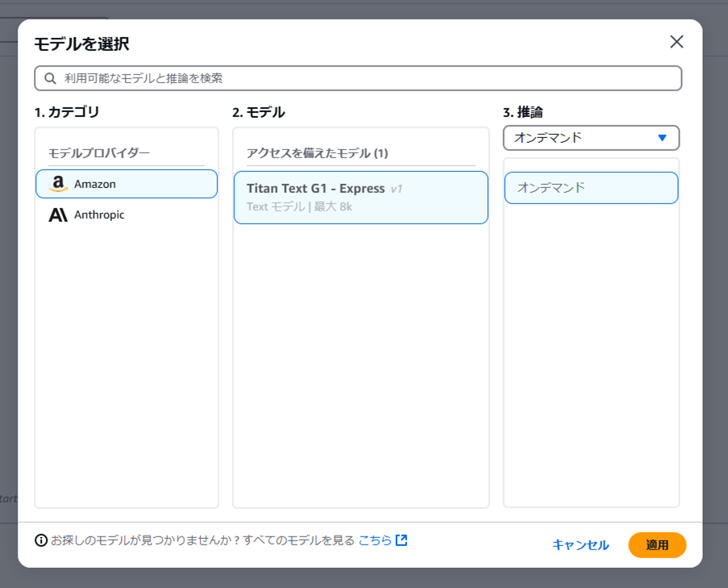Open the こちら link
This screenshot has height=588, width=728.
point(375,540)
